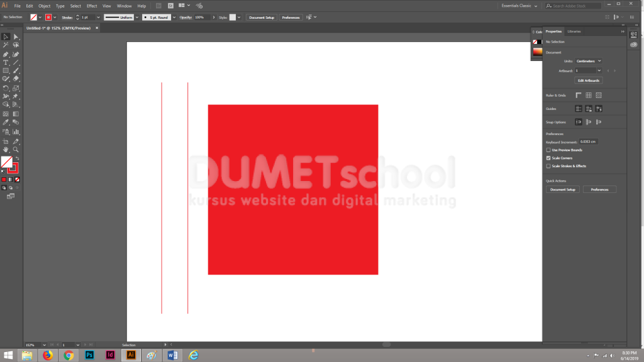
Task: Open the Essentials Classic workspace dropdown
Action: (x=519, y=6)
